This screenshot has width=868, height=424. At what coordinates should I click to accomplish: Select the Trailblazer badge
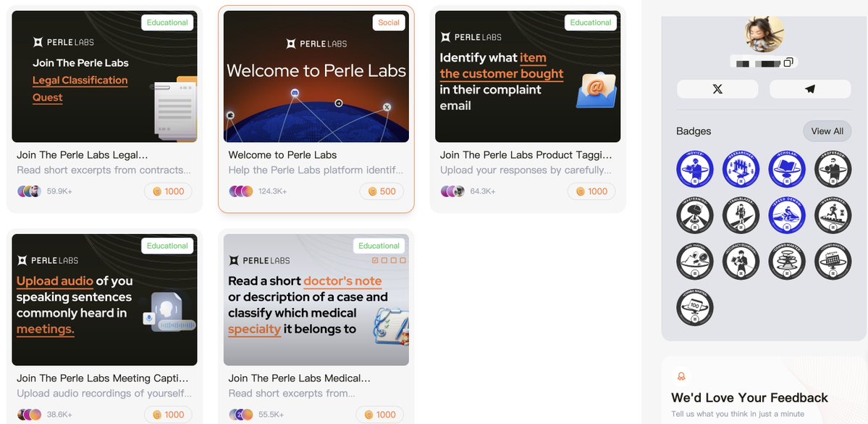741,215
